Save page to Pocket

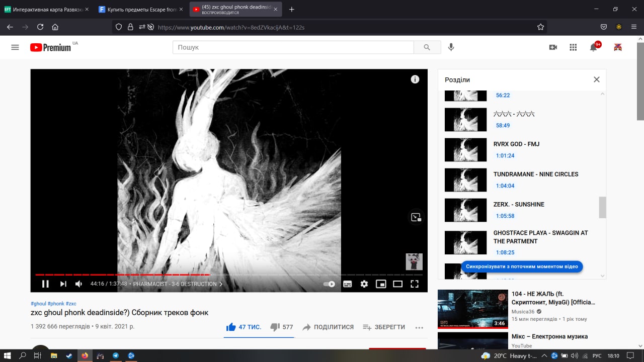pyautogui.click(x=604, y=27)
